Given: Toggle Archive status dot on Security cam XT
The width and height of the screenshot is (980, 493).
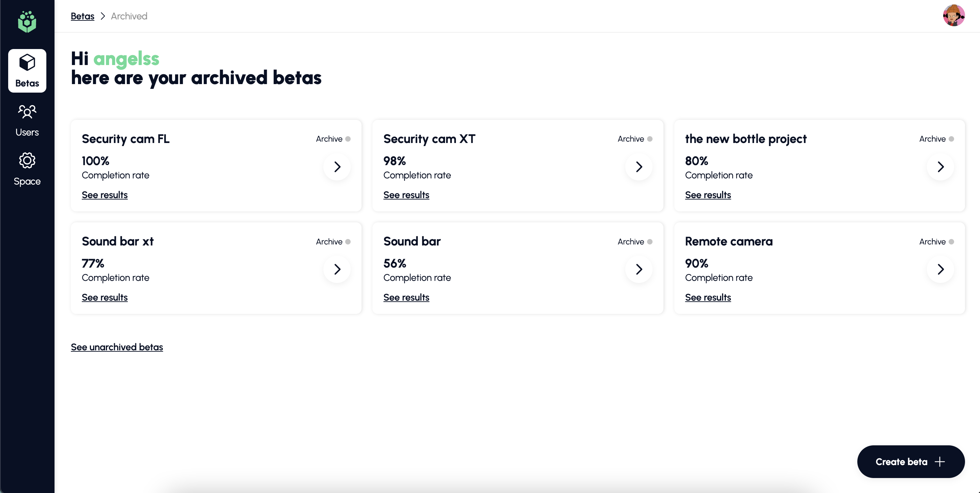Looking at the screenshot, I should [x=650, y=139].
